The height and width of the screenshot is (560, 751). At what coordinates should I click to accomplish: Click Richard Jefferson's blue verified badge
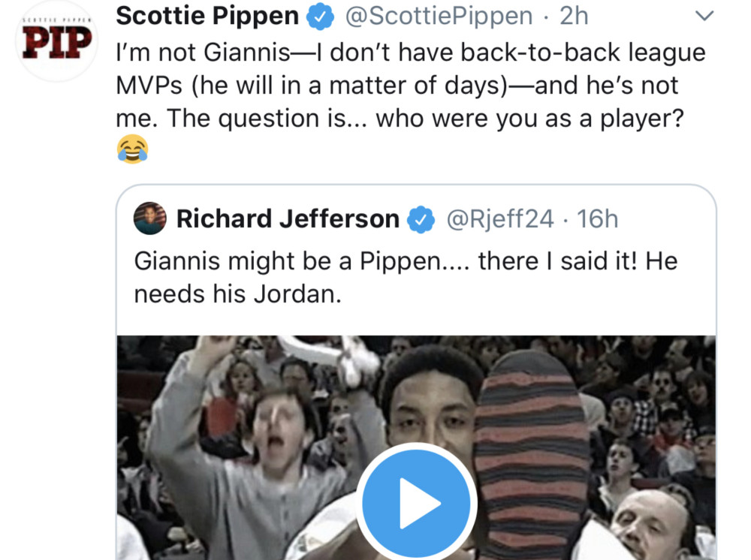[421, 219]
